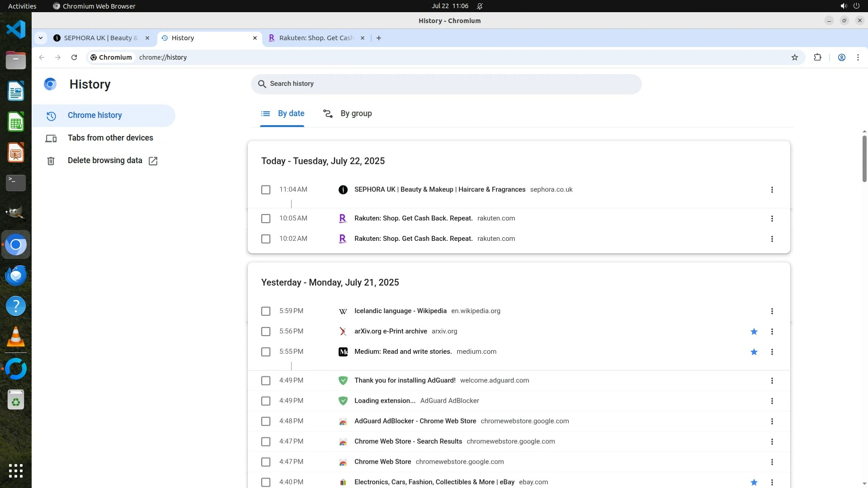This screenshot has height=488, width=868.
Task: Expand the tab search dropdown arrow
Action: point(41,38)
